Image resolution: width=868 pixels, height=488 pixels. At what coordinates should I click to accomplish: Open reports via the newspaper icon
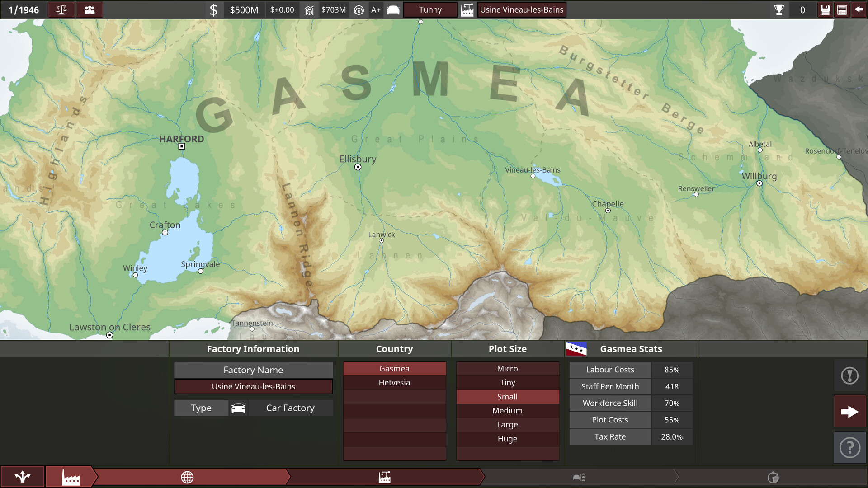(x=842, y=9)
